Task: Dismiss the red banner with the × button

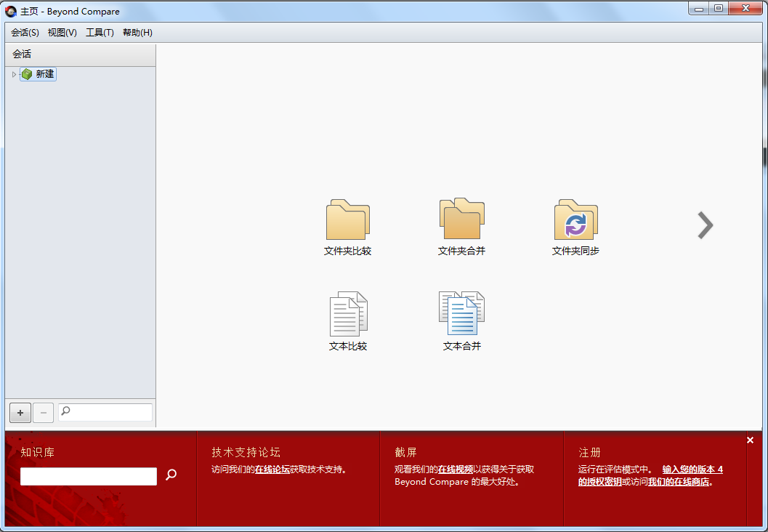Action: pos(750,440)
